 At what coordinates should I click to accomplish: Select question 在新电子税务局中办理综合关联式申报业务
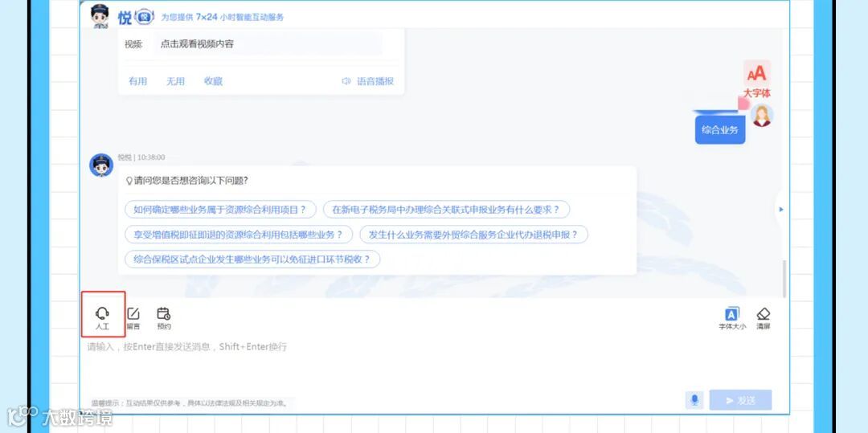point(446,210)
